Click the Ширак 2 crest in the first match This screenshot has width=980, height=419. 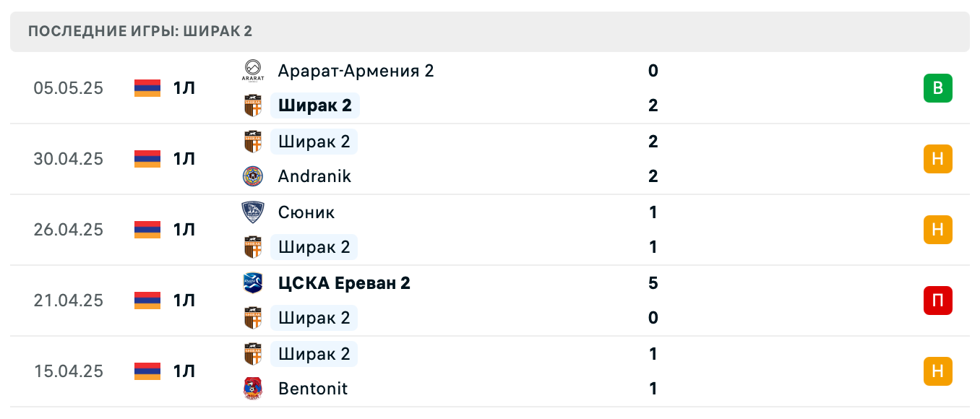click(x=252, y=105)
